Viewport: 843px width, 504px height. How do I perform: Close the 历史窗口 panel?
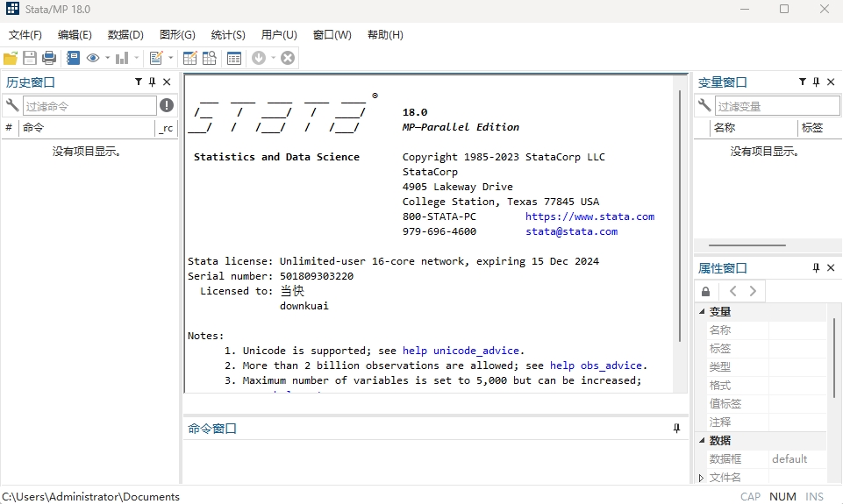[167, 82]
